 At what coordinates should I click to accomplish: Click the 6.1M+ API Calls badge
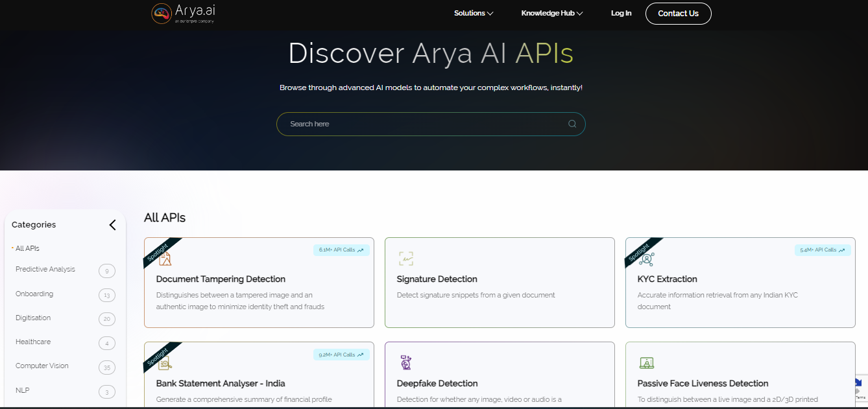341,250
